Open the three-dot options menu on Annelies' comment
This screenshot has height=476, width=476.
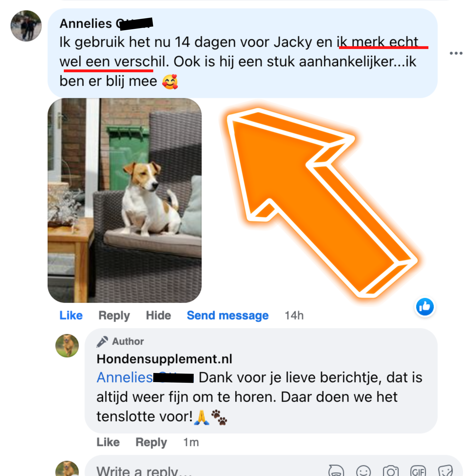pos(456,53)
